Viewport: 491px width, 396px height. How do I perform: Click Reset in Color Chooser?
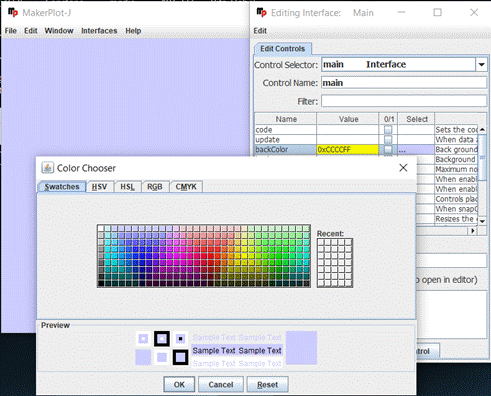coord(267,384)
